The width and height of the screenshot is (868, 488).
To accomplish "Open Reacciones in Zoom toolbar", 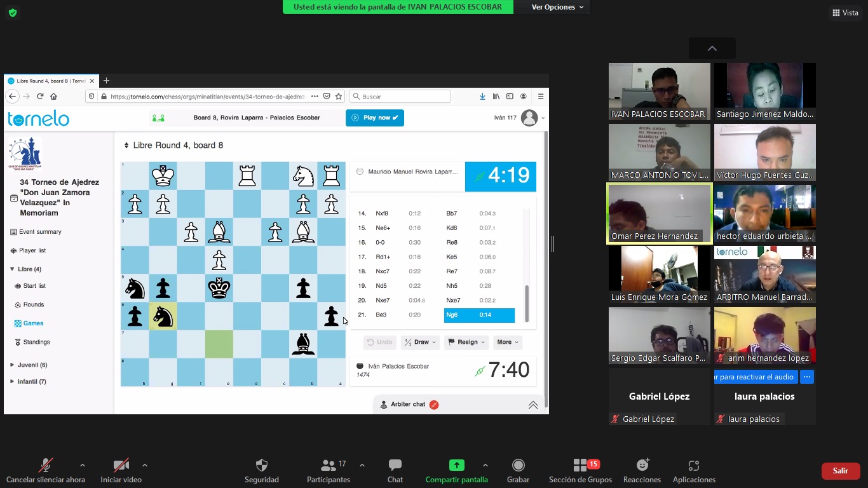I will 642,466.
